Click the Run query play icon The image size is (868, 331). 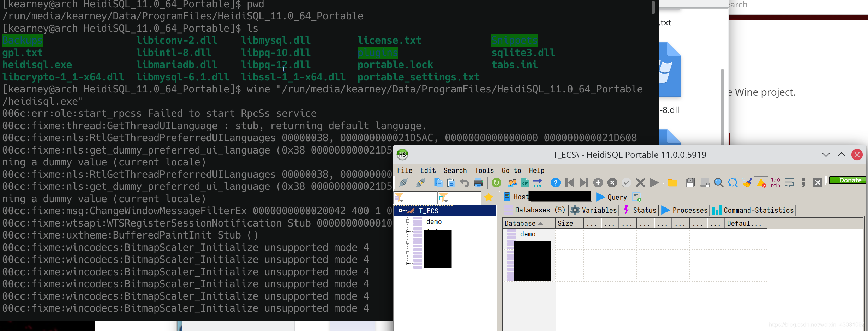pos(654,182)
